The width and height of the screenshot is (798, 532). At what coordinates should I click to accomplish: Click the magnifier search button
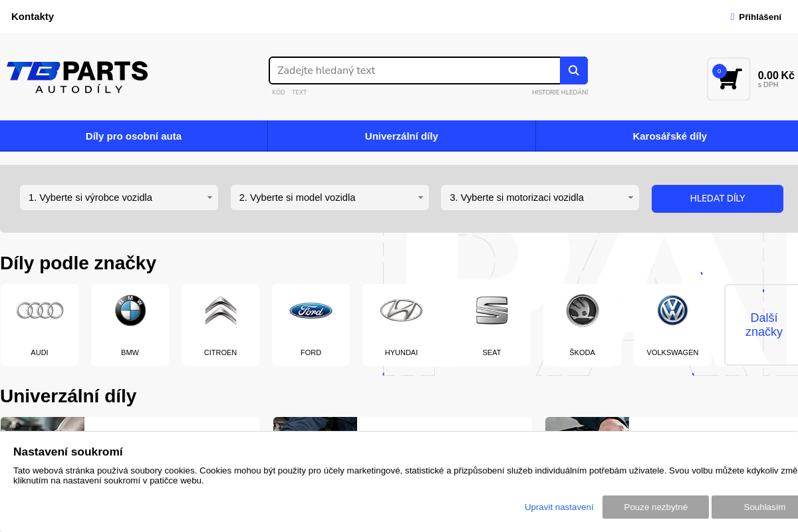tap(574, 70)
